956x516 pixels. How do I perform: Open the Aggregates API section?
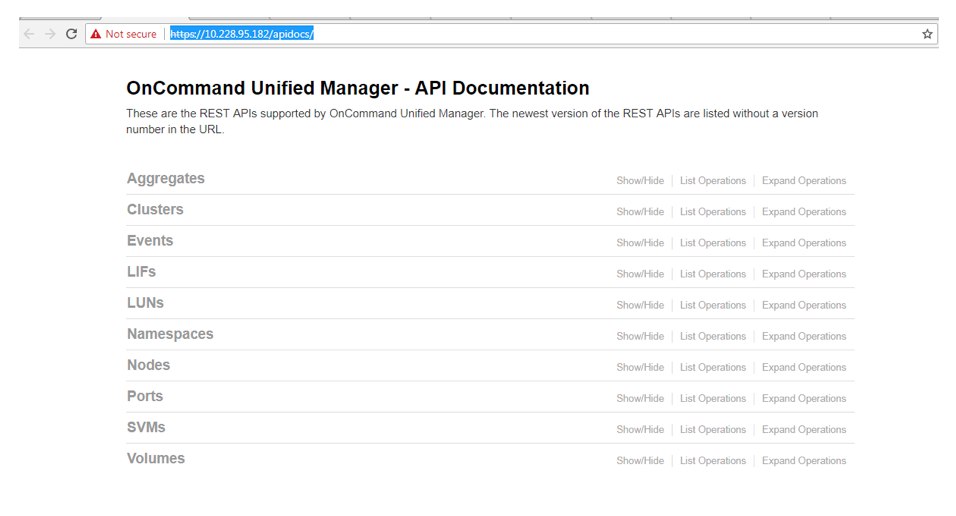point(166,179)
